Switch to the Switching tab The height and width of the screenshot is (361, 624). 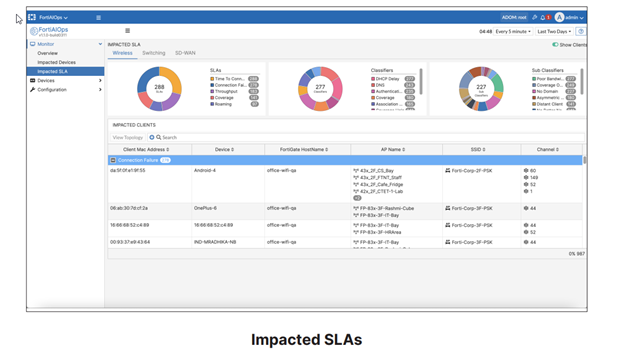154,53
